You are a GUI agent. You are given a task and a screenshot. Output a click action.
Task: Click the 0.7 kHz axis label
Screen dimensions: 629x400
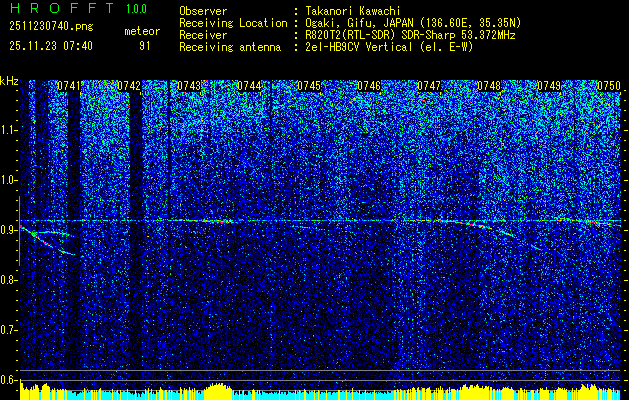coord(8,330)
